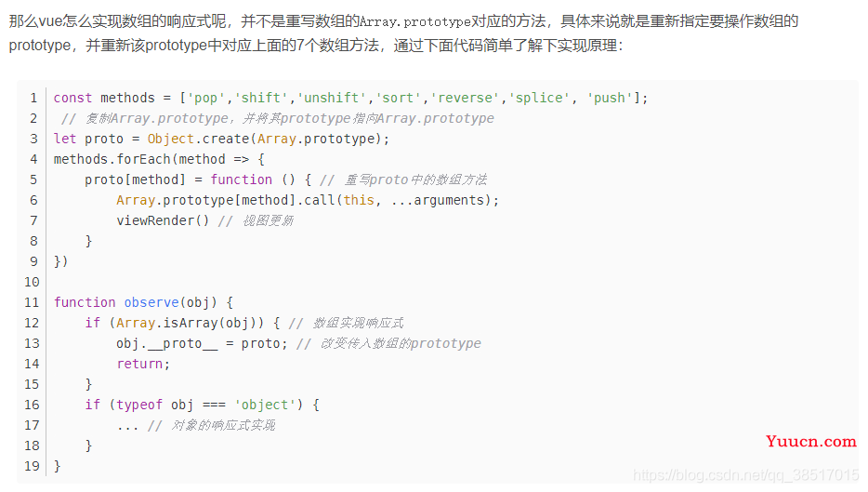Click the 'this' keyword on line 6
The width and height of the screenshot is (868, 492).
click(x=359, y=200)
